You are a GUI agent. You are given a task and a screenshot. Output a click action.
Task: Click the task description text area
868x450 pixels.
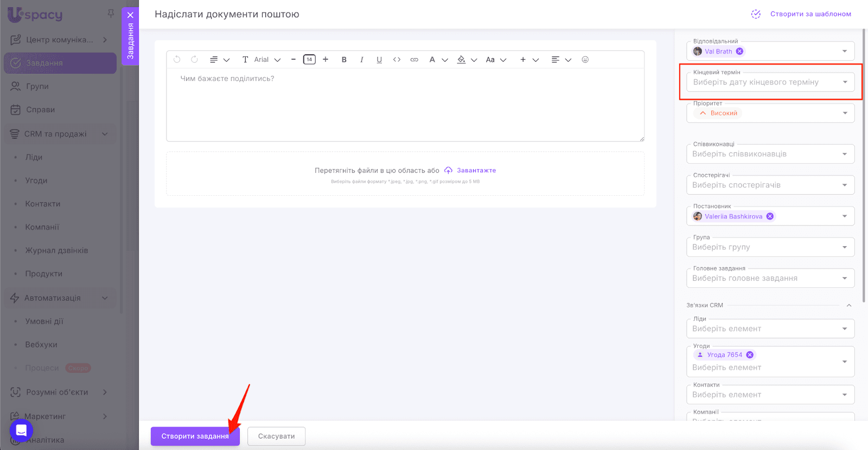click(405, 105)
